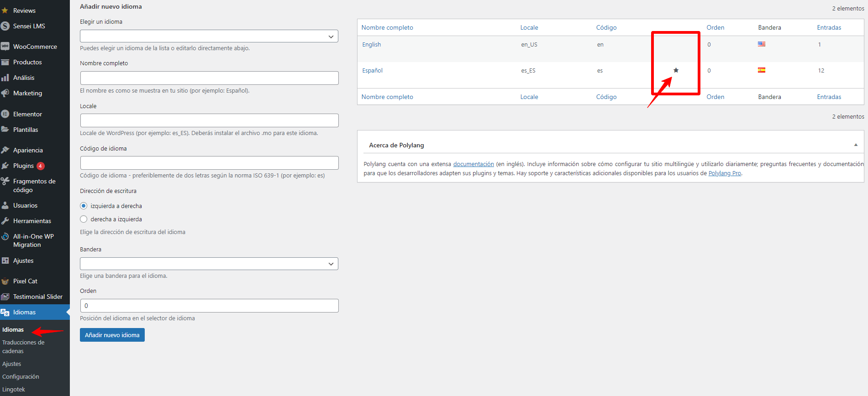Screen dimensions: 868x396
Task: Click the Plugins update count badge
Action: pyautogui.click(x=41, y=166)
